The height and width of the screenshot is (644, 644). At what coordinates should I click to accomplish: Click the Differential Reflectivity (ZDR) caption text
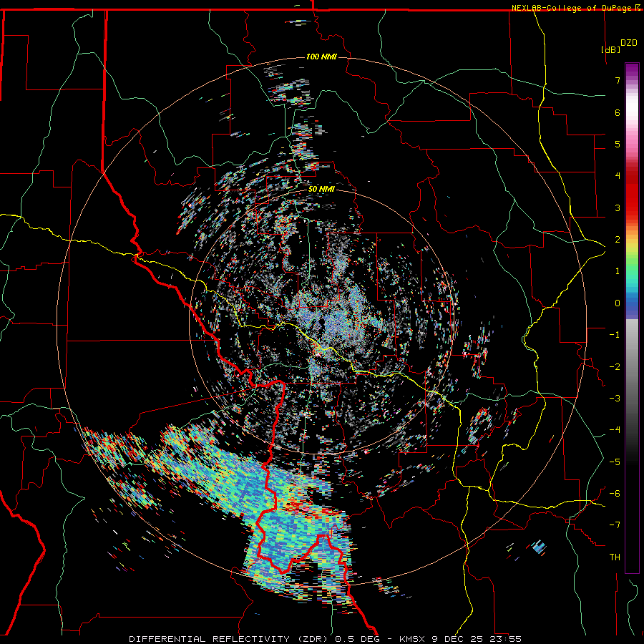pos(230,639)
